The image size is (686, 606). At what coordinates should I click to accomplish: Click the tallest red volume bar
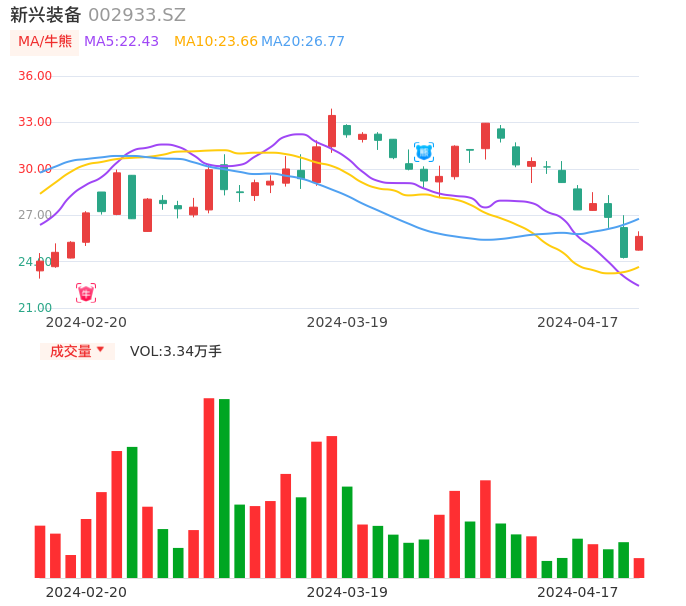click(x=209, y=487)
